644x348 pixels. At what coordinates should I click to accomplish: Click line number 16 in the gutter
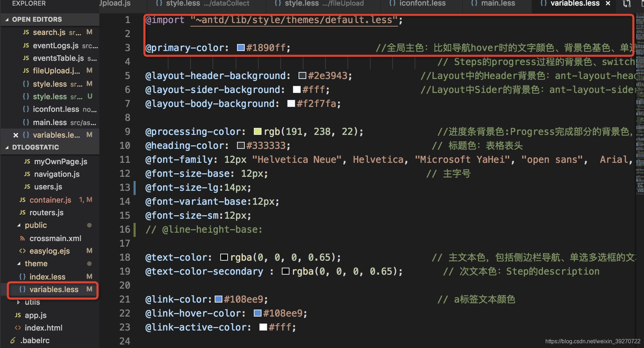[x=125, y=230]
